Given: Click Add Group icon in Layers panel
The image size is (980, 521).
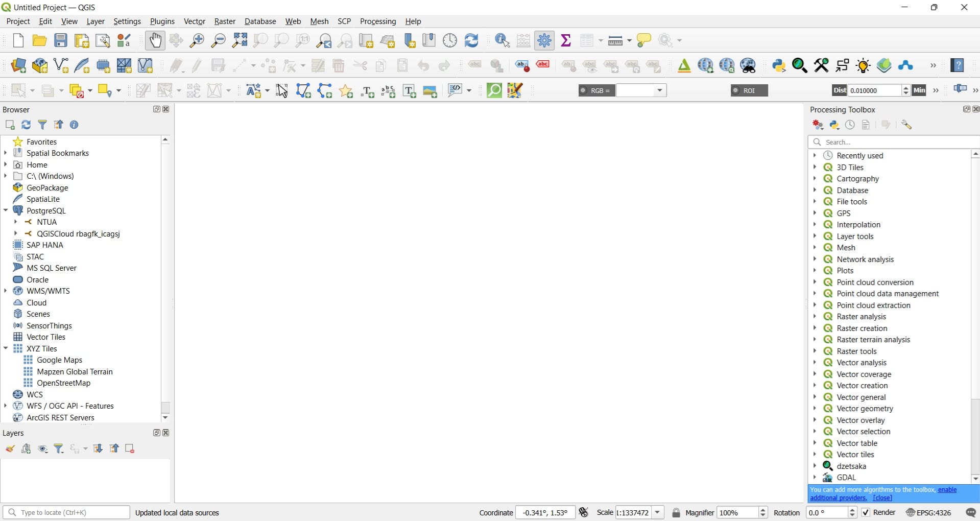Looking at the screenshot, I should (27, 449).
